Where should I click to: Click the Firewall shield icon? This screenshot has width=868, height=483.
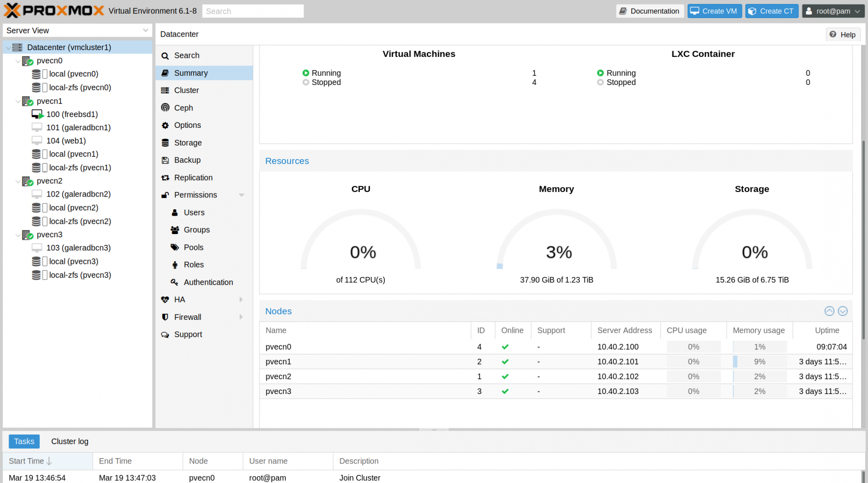pyautogui.click(x=165, y=317)
